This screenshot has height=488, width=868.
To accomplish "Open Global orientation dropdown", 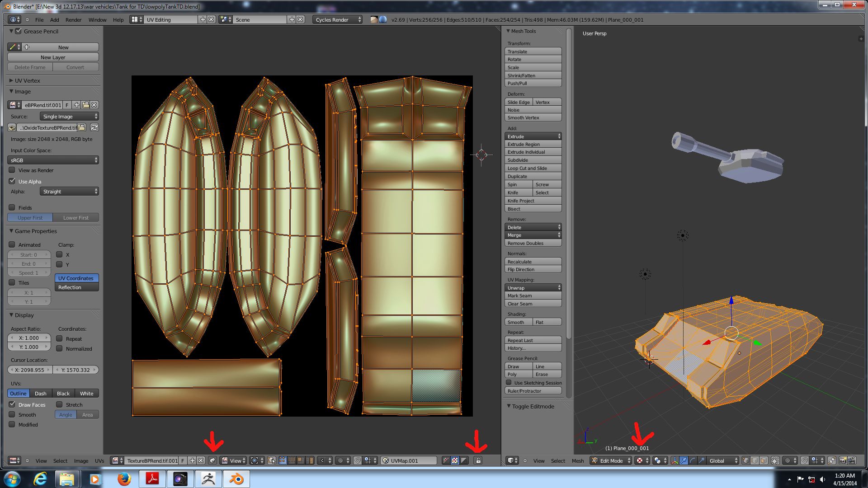I will pyautogui.click(x=723, y=461).
